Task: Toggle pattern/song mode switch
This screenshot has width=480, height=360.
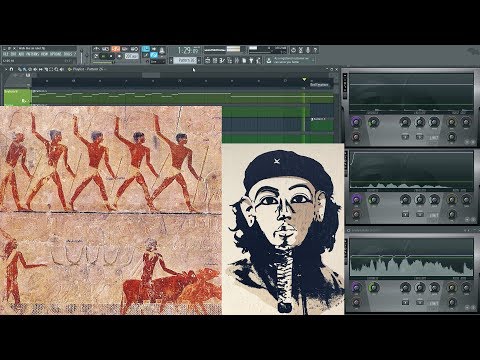Action: coord(95,56)
